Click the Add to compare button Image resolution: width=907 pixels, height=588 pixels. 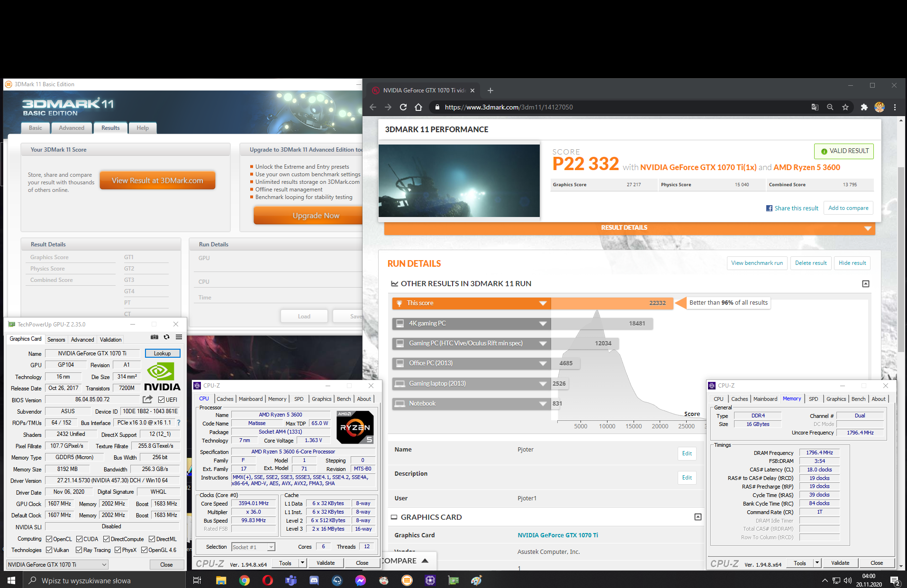click(x=848, y=208)
